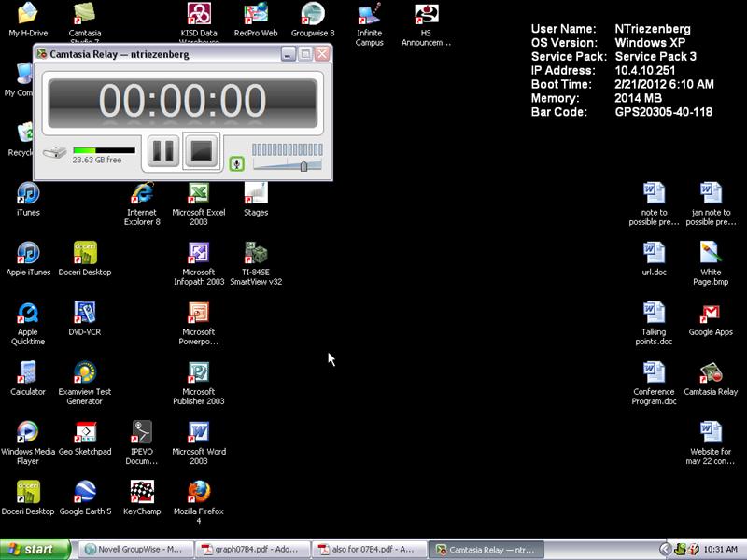This screenshot has height=560, width=747.
Task: Stop the Camtasia Relay recording
Action: tap(202, 151)
